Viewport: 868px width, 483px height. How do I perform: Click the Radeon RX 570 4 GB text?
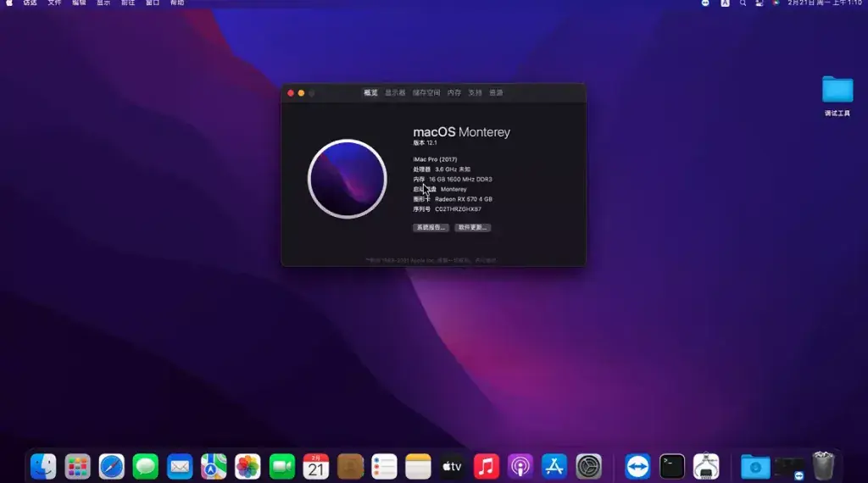464,199
